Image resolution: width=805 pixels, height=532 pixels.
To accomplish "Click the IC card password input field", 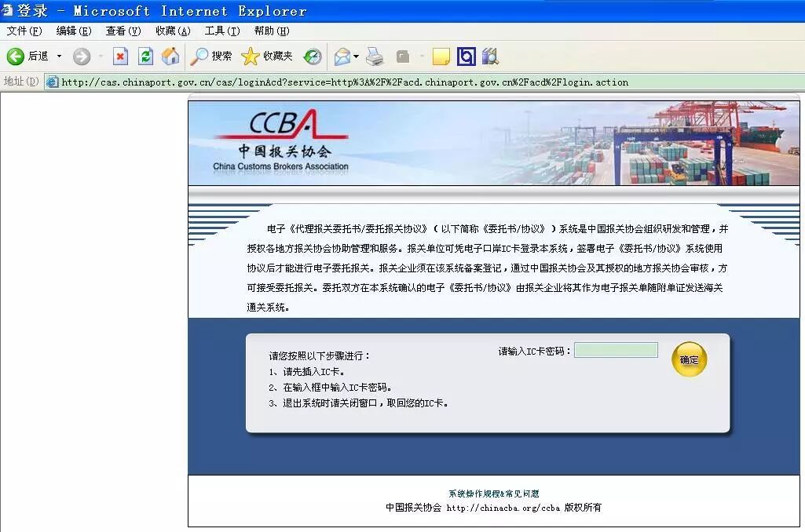I will coord(615,350).
